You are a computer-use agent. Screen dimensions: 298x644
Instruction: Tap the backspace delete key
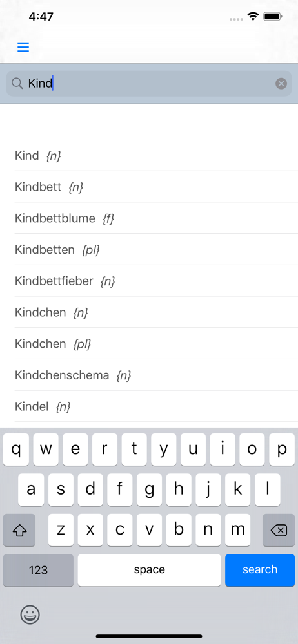click(279, 530)
